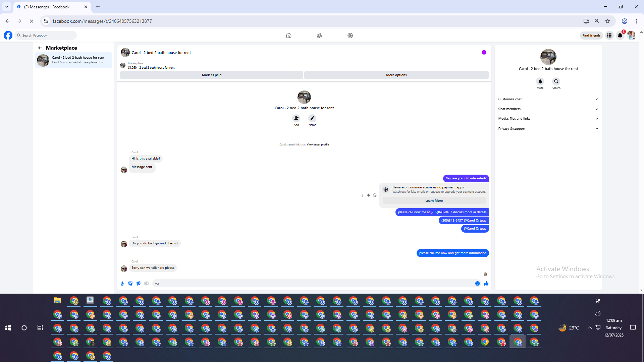644x362 pixels.
Task: Open the taskbar volume control
Action: pyautogui.click(x=598, y=314)
